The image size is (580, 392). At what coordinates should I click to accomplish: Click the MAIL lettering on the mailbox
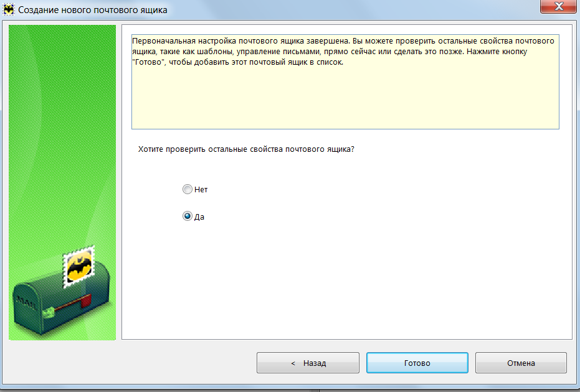pos(26,304)
